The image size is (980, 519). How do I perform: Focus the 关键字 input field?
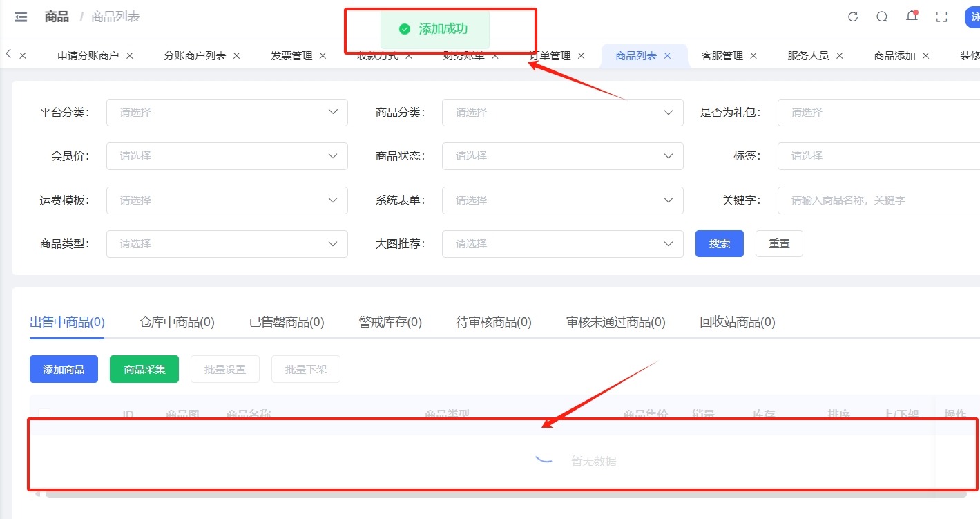(x=878, y=200)
